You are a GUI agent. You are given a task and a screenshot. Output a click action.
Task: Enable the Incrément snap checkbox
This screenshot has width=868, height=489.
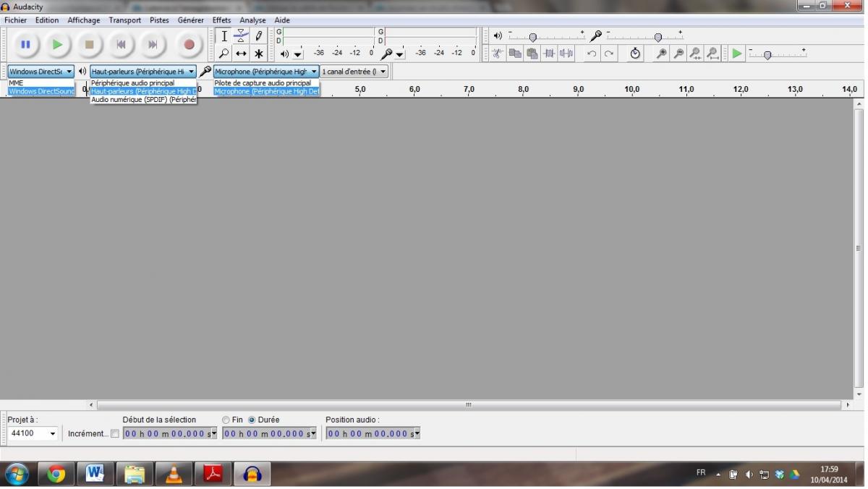point(114,434)
